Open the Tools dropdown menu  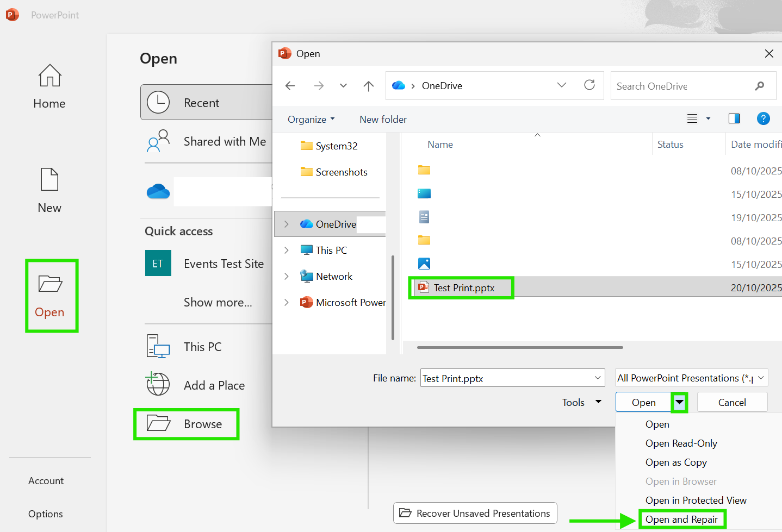581,402
